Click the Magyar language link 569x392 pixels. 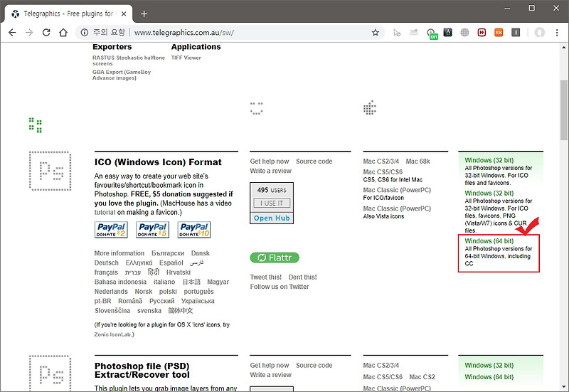pyautogui.click(x=218, y=282)
